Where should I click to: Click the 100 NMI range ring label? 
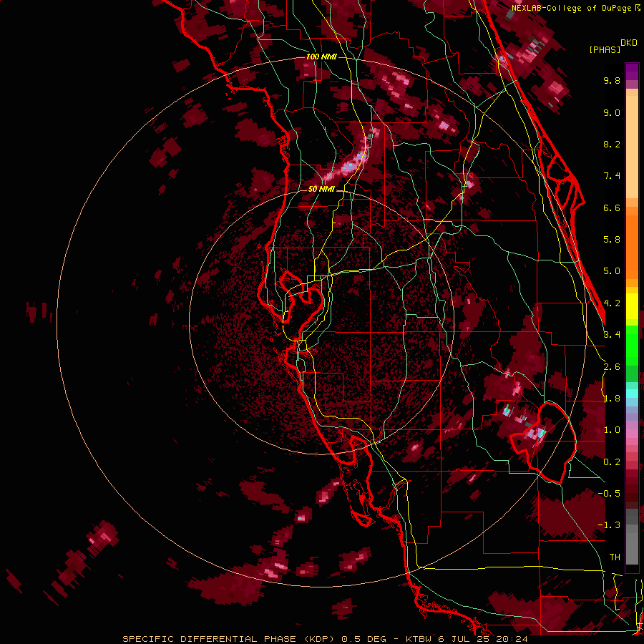pyautogui.click(x=321, y=57)
